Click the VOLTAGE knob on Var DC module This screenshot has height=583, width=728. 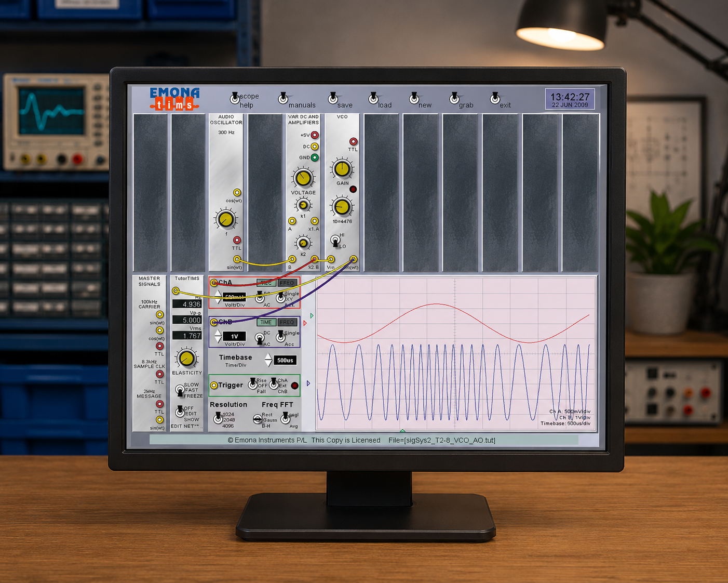(303, 178)
